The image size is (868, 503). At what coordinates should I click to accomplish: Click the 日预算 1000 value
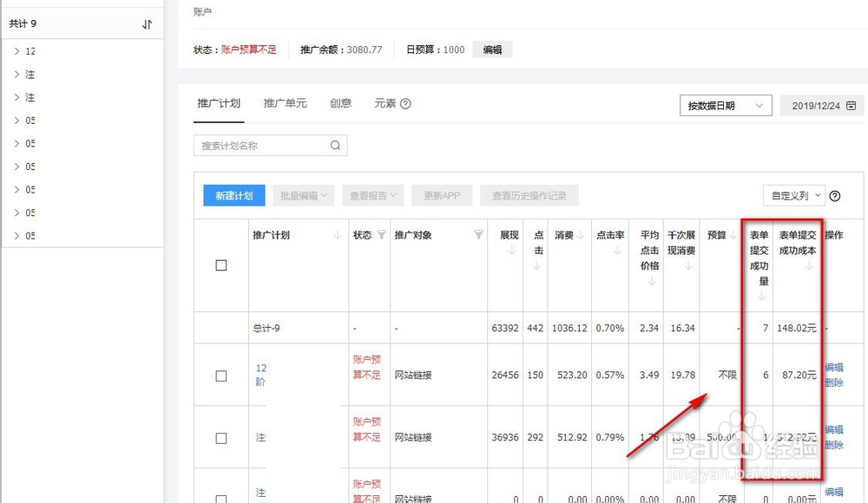[454, 49]
